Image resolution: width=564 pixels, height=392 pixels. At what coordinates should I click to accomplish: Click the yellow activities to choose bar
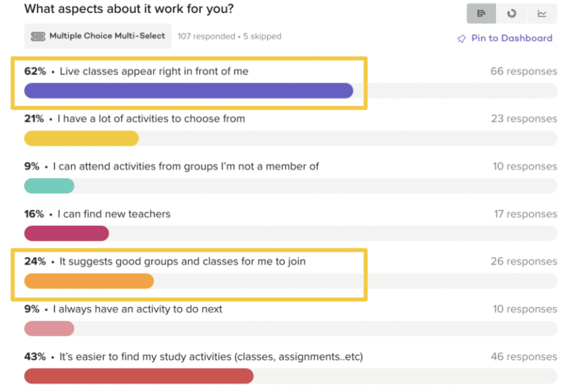coord(81,138)
